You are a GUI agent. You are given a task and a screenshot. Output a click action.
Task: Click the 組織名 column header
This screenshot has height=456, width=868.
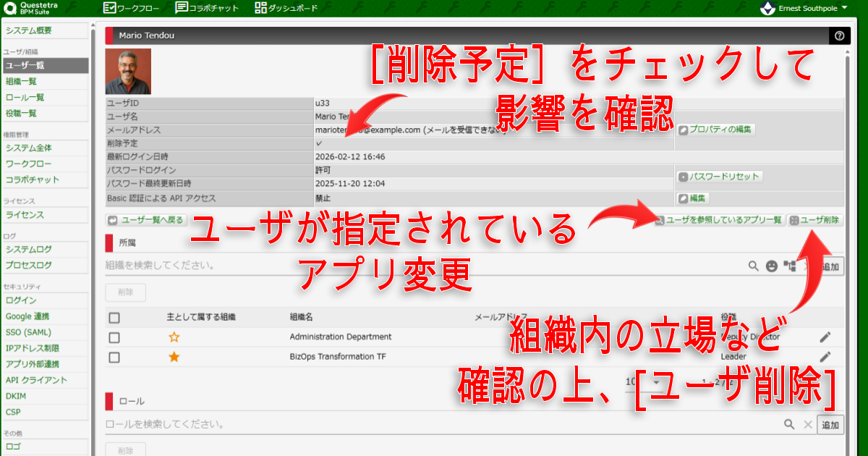pyautogui.click(x=302, y=318)
